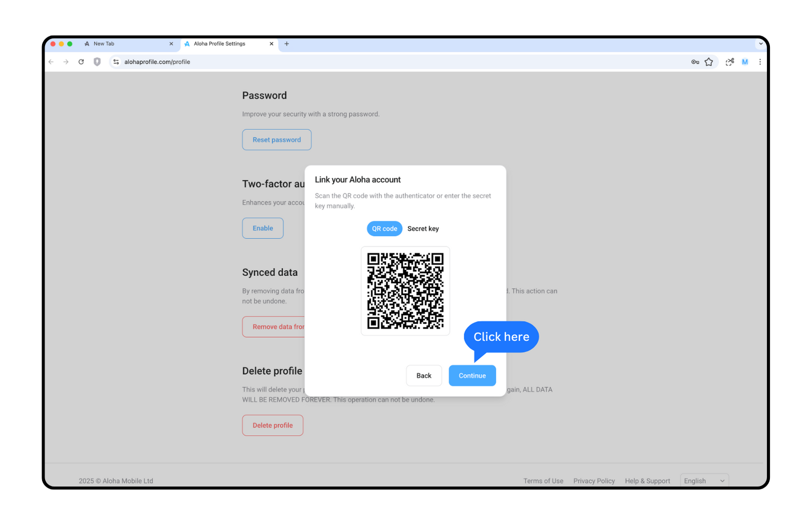Click the Continue button
The width and height of the screenshot is (812, 525).
pos(472,375)
